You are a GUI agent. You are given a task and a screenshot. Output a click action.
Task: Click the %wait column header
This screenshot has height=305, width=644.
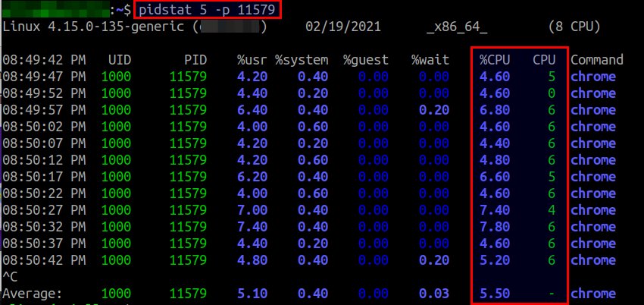[x=430, y=60]
